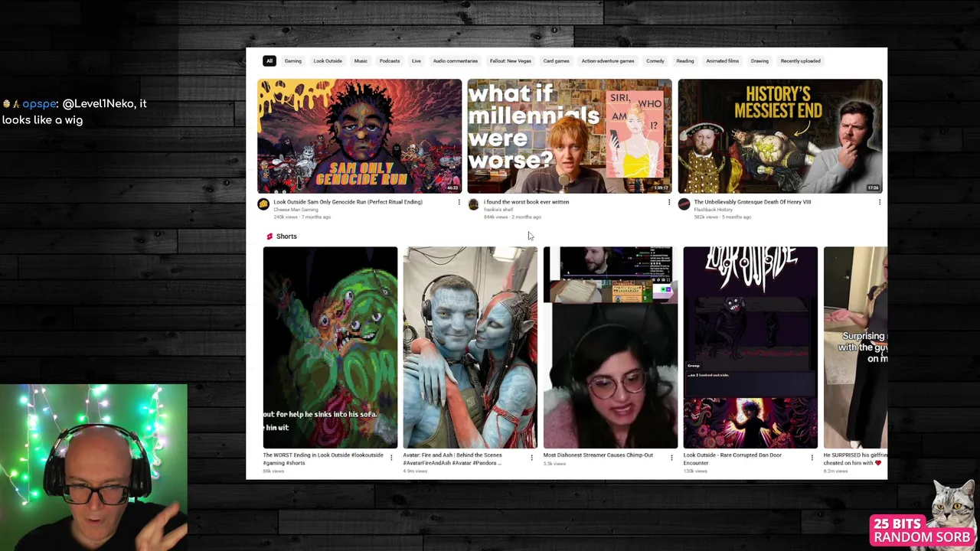The width and height of the screenshot is (980, 551).
Task: Open the Sam Only Genocide Run thumbnail
Action: [360, 136]
